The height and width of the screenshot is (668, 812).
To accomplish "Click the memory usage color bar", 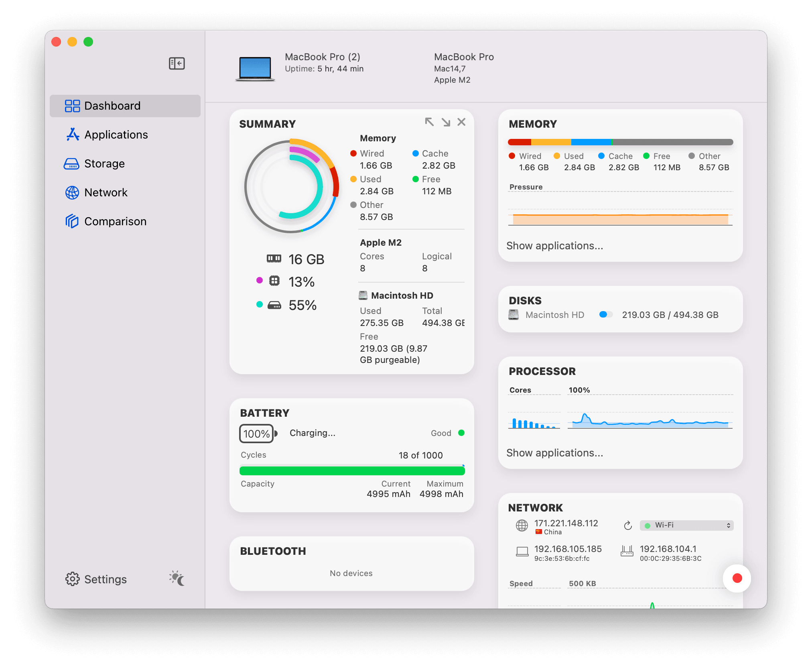I will [620, 142].
